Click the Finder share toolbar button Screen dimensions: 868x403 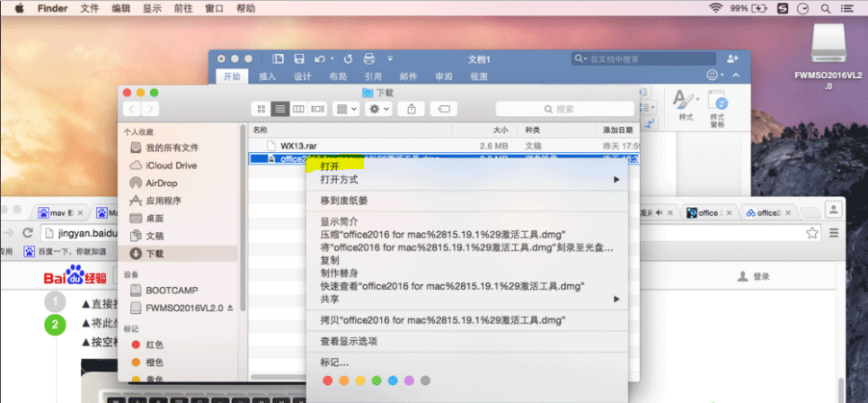point(412,109)
